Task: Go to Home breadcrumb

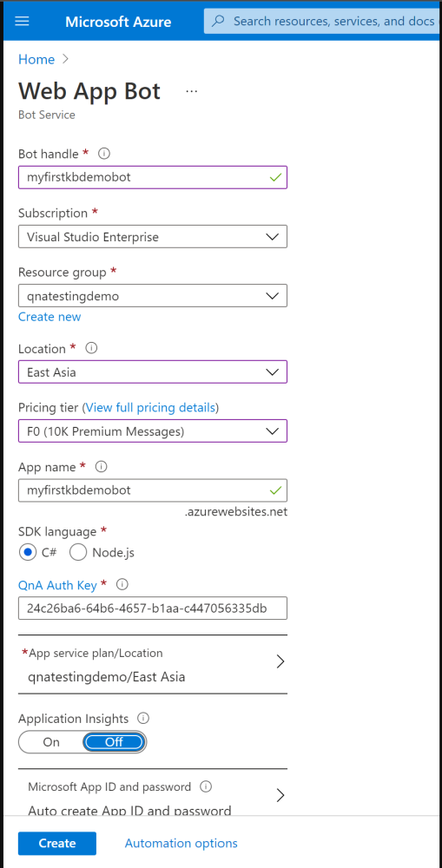Action: coord(36,59)
